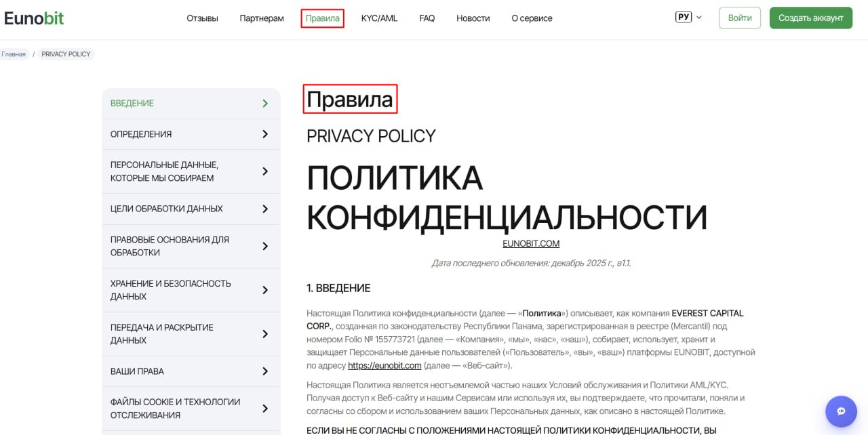Click the Войти button
The image size is (868, 435).
[x=740, y=18]
